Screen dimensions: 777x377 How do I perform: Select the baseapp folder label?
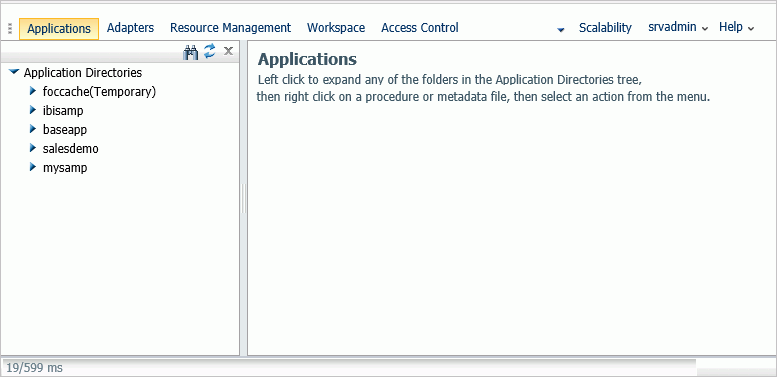(65, 130)
